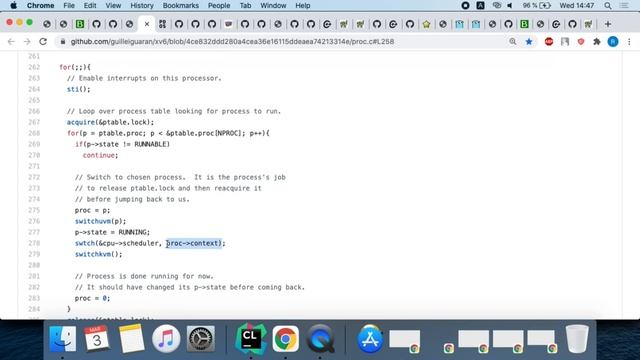The width and height of the screenshot is (640, 360).
Task: Click the browser forward arrow
Action: click(27, 42)
